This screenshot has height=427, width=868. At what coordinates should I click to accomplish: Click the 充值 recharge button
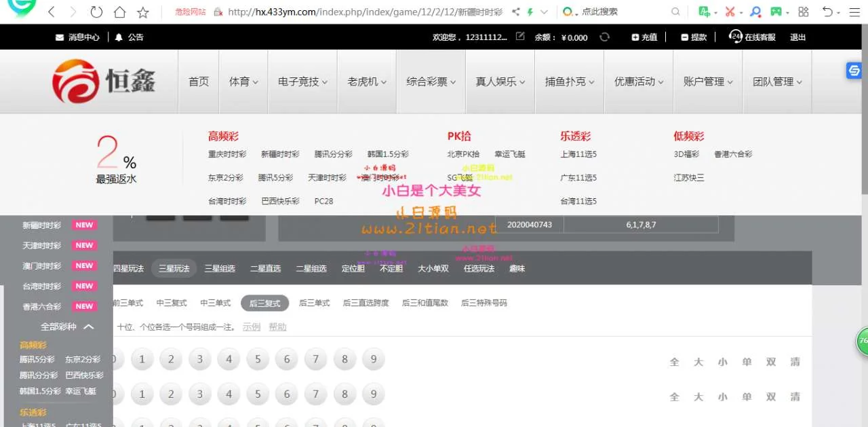pyautogui.click(x=644, y=37)
